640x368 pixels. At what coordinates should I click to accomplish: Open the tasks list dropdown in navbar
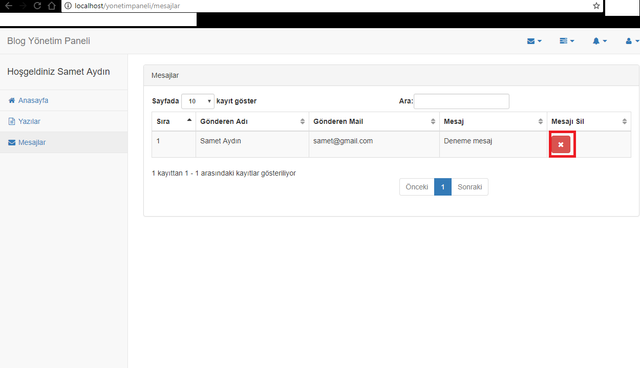click(x=567, y=41)
